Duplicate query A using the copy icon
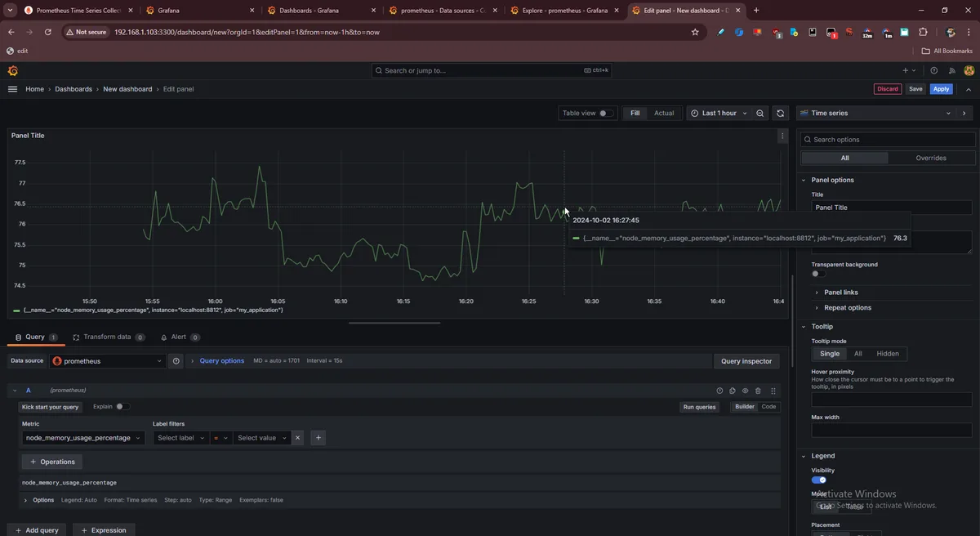The width and height of the screenshot is (980, 536). [x=733, y=391]
